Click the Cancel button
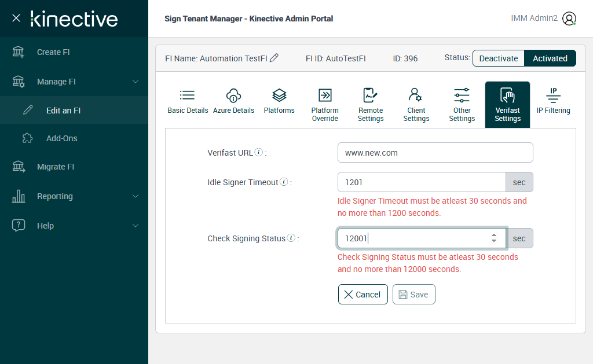This screenshot has width=593, height=364. coord(363,295)
